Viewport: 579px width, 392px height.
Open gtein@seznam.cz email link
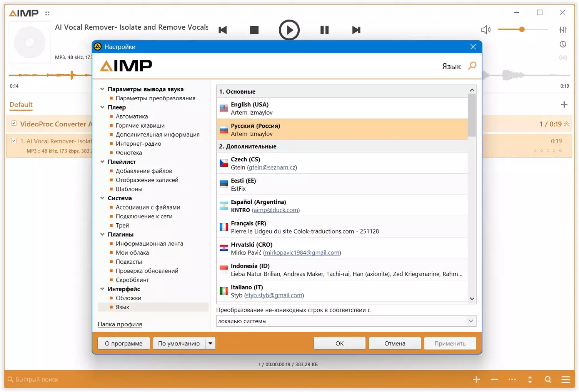pos(272,168)
